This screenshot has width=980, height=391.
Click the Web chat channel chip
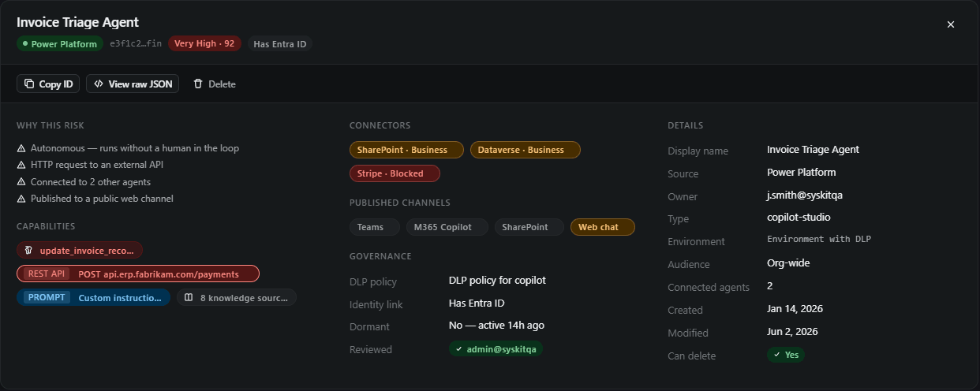click(603, 227)
